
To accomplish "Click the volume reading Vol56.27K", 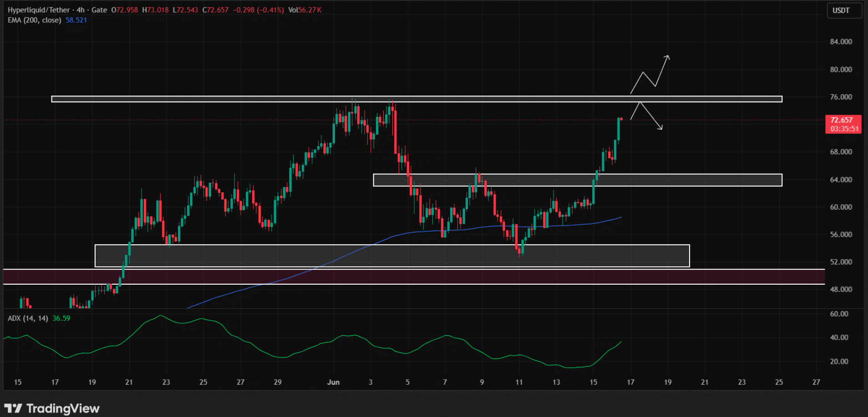I will pos(305,10).
